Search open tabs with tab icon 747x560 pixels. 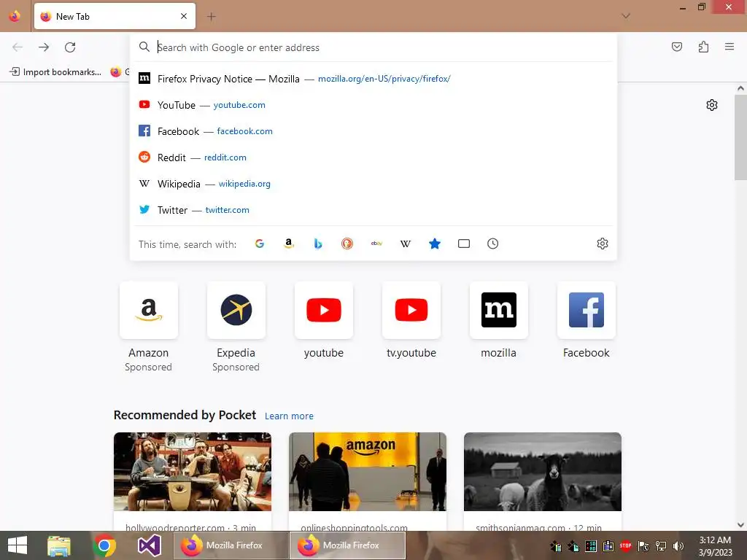pyautogui.click(x=463, y=244)
